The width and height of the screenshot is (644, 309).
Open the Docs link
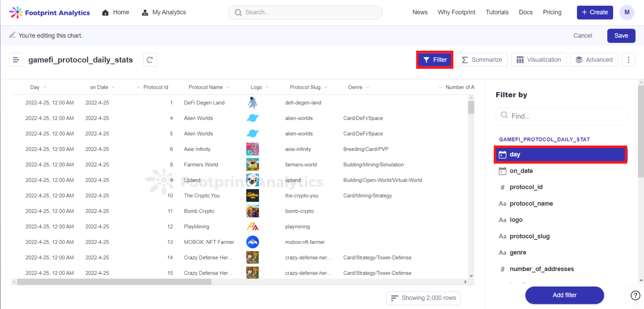pos(526,12)
